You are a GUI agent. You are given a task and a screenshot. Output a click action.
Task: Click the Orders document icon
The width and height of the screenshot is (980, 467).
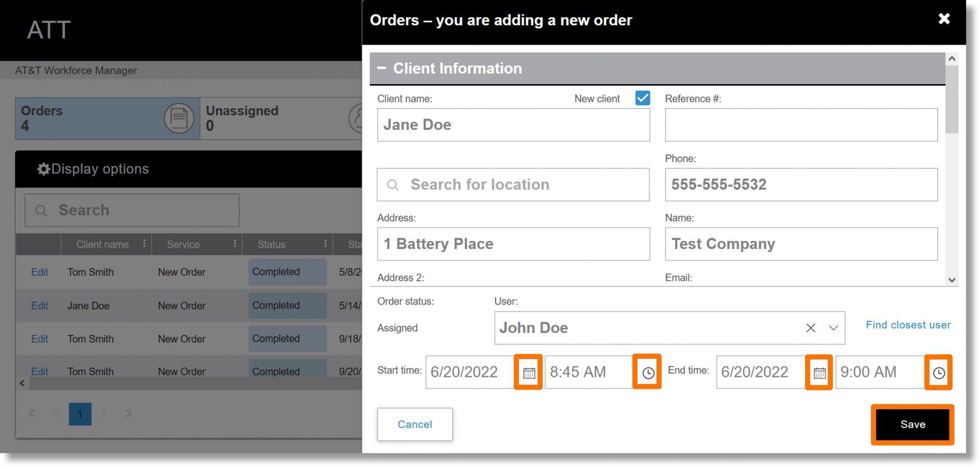[x=178, y=118]
